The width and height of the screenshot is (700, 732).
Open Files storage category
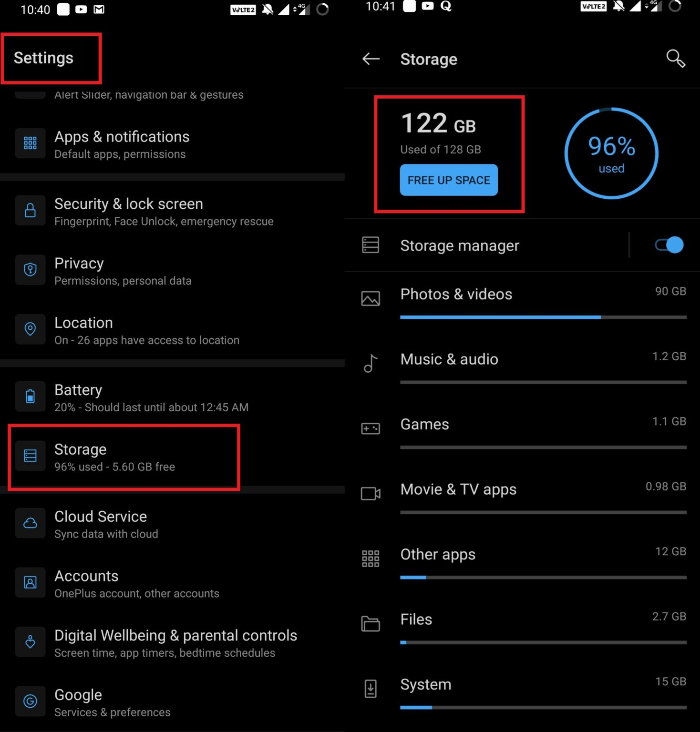(x=416, y=619)
